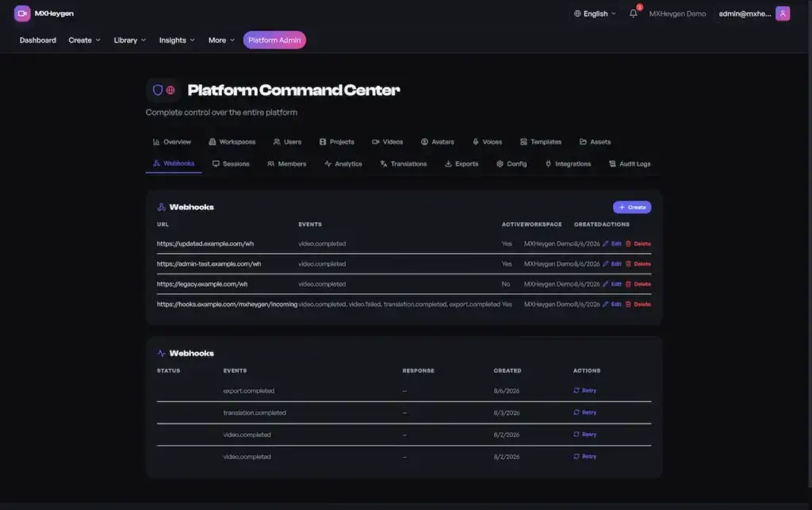Click the Create webhook button
Image resolution: width=812 pixels, height=510 pixels.
tap(632, 207)
